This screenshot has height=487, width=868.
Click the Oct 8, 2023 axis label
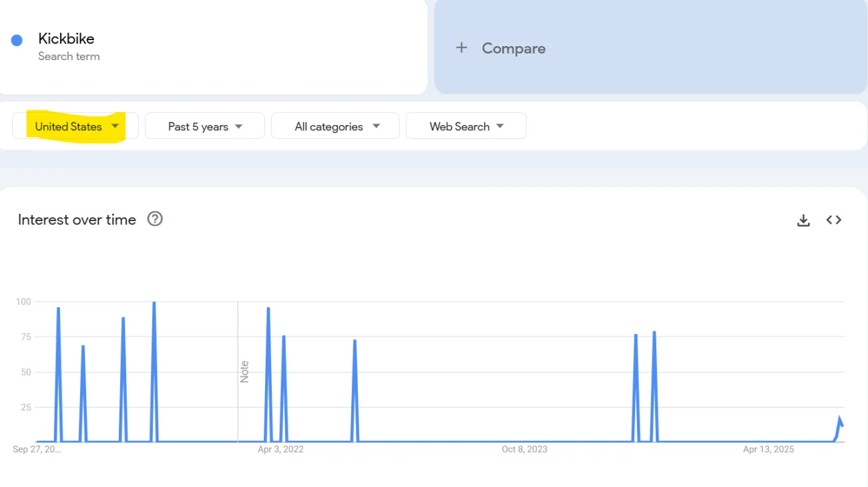pos(524,450)
